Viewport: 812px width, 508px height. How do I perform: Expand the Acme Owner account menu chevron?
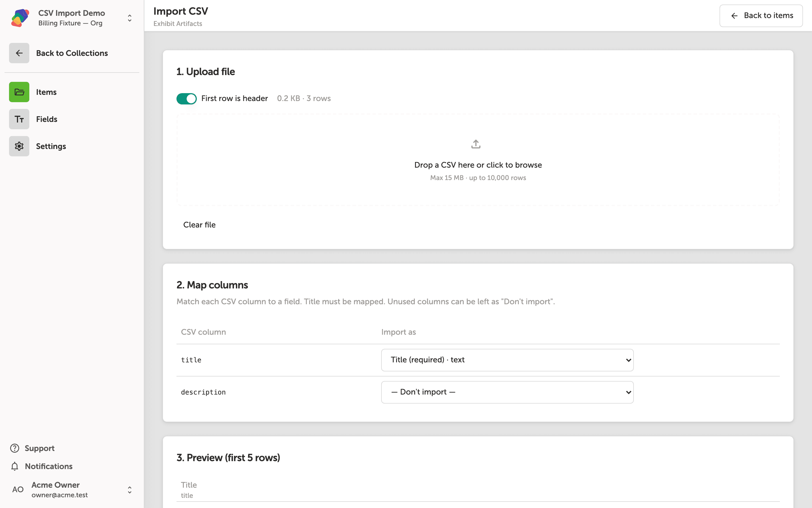tap(129, 490)
